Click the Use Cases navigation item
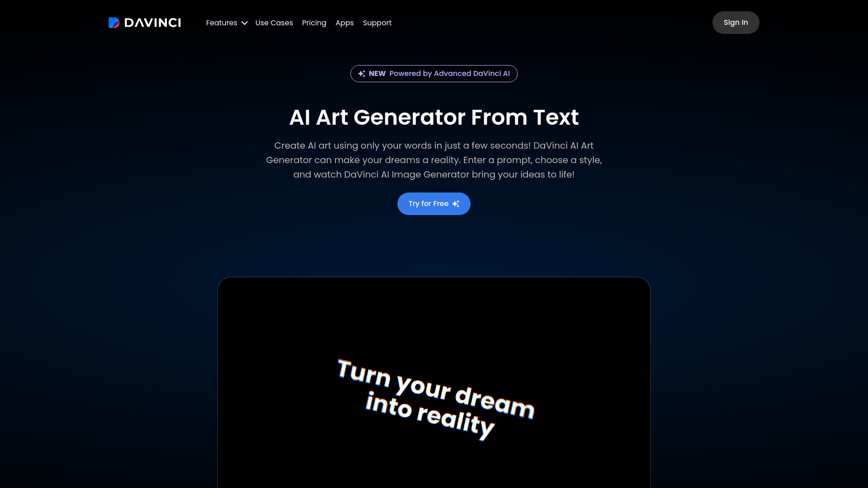The width and height of the screenshot is (868, 488). pyautogui.click(x=274, y=23)
